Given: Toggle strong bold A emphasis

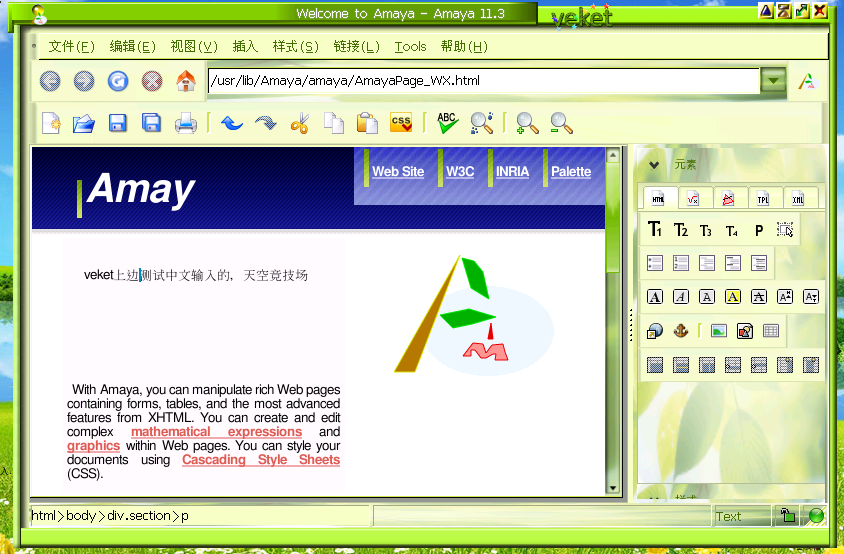Looking at the screenshot, I should (655, 297).
